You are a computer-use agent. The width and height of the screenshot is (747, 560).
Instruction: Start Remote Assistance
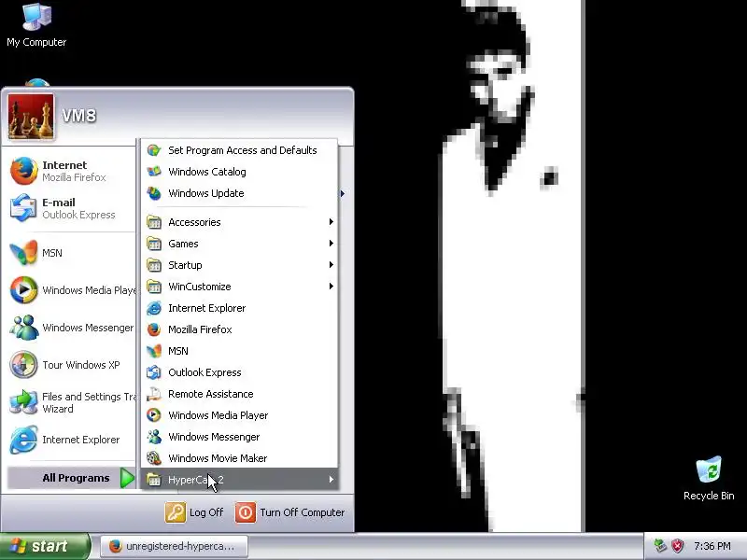point(239,394)
